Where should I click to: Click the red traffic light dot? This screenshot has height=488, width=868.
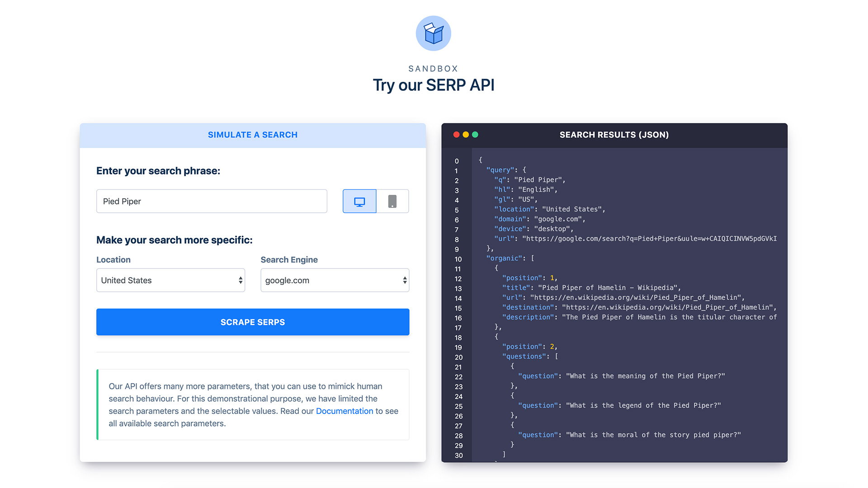tap(456, 134)
